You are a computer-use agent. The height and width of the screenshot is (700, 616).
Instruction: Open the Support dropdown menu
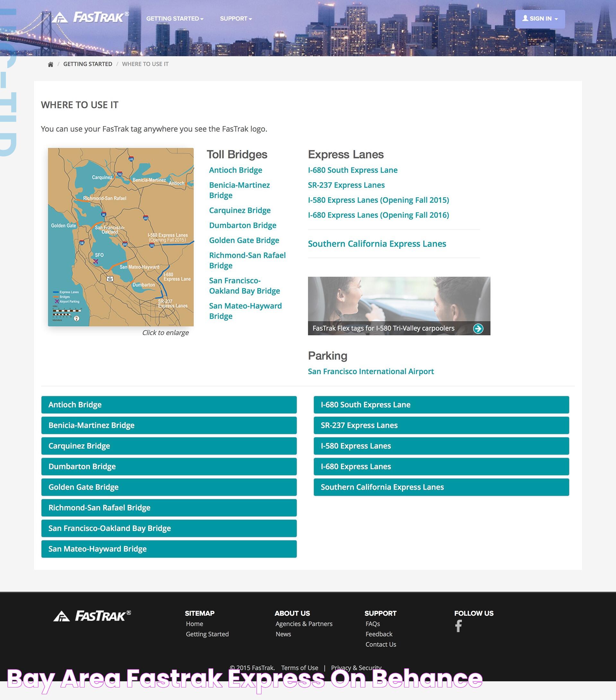tap(236, 19)
